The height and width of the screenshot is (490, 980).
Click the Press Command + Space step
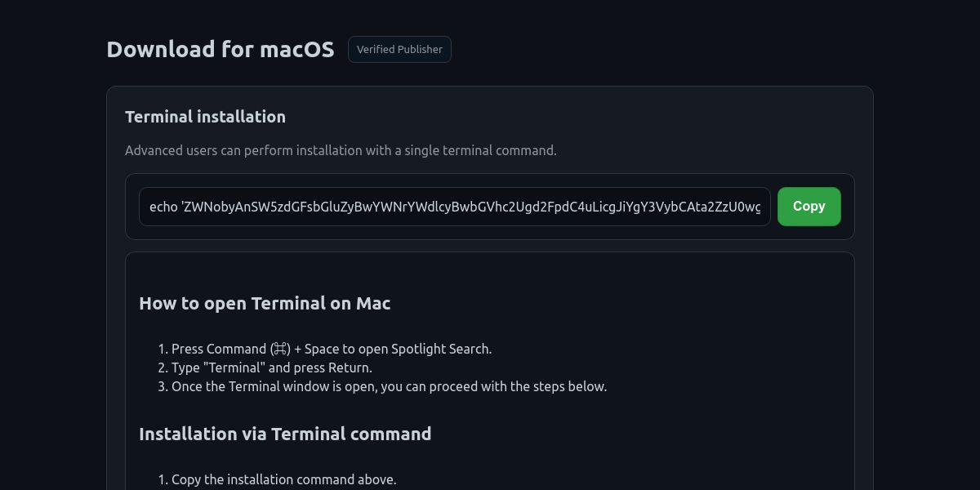[331, 349]
